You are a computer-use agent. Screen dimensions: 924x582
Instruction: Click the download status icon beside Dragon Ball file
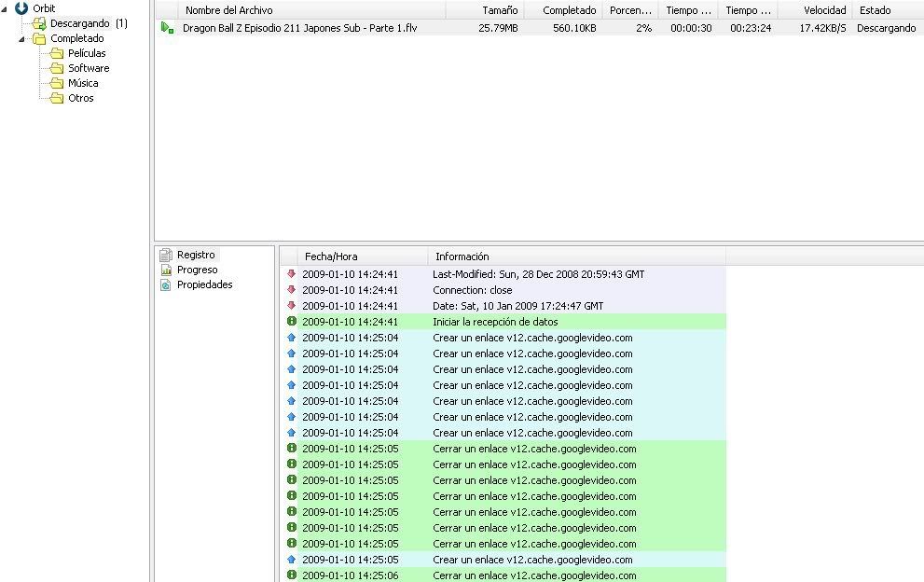[x=167, y=28]
